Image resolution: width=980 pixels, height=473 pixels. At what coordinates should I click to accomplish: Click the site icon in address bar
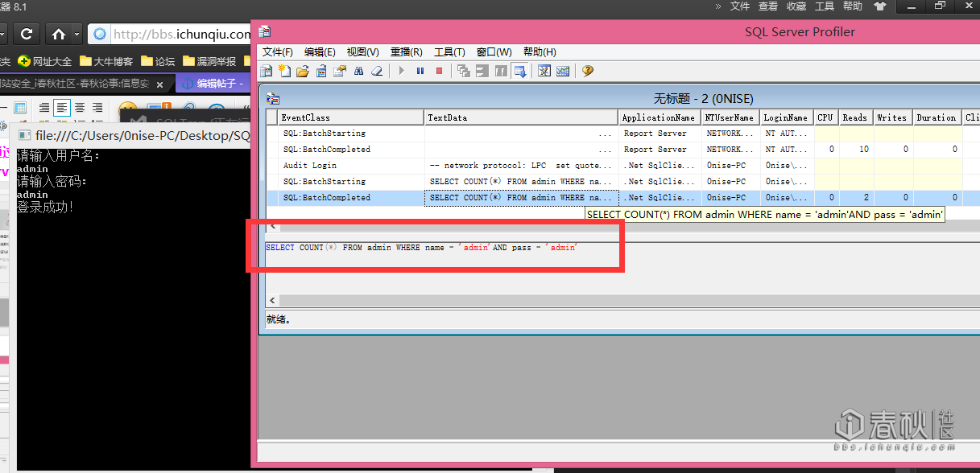[100, 35]
